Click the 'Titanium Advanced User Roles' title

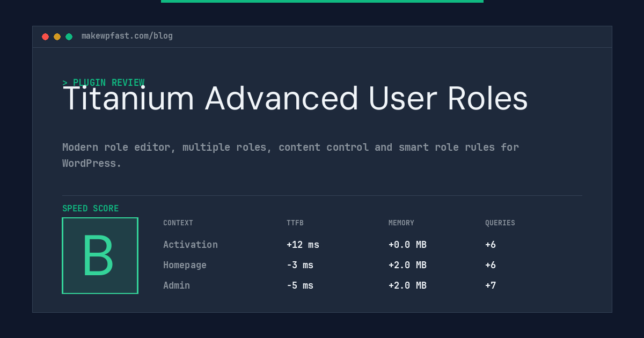tap(295, 98)
